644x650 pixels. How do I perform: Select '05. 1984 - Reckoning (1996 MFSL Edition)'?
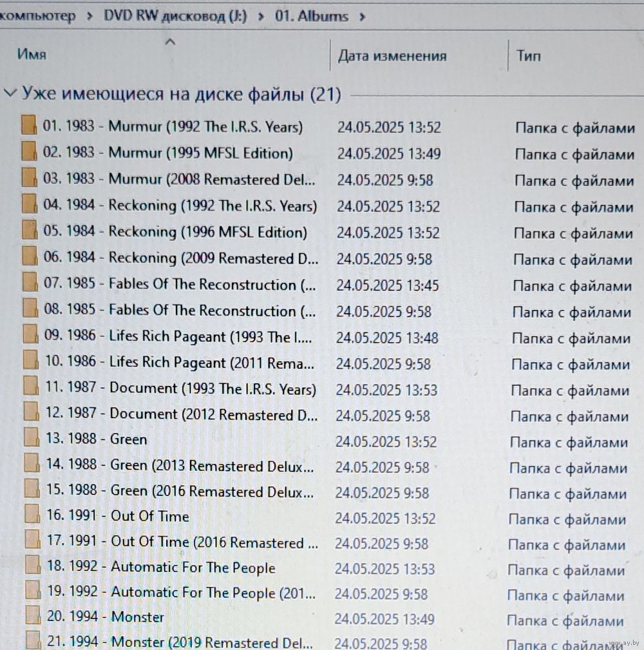click(x=175, y=232)
